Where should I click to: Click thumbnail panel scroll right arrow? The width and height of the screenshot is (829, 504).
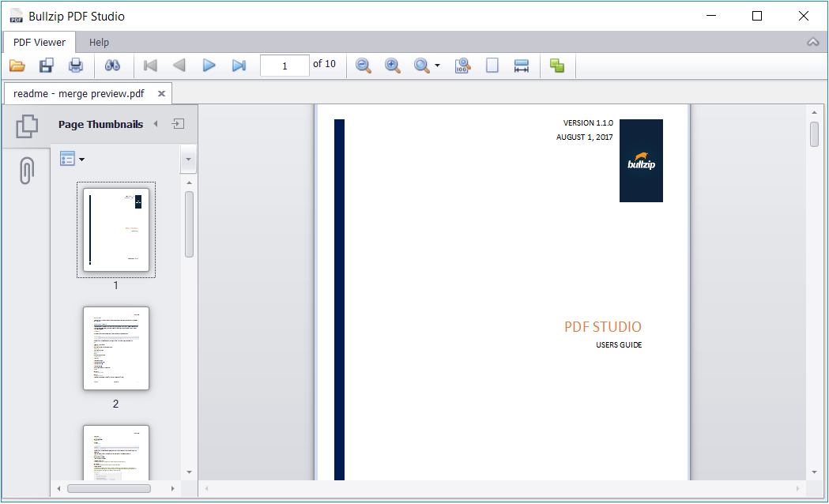[172, 489]
